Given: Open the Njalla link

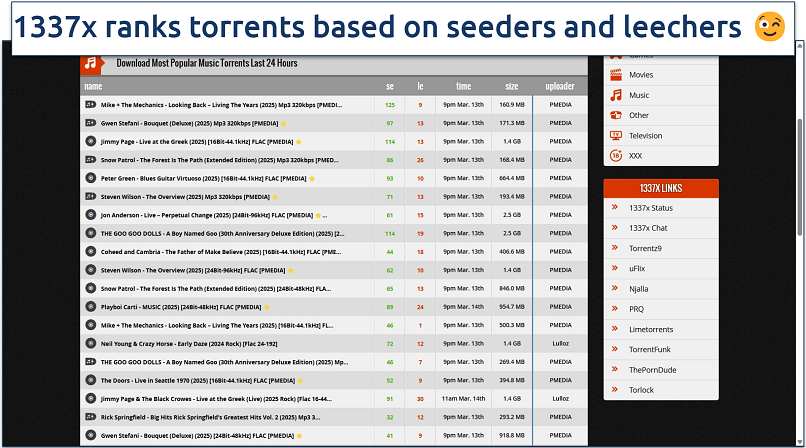Looking at the screenshot, I should [x=638, y=289].
